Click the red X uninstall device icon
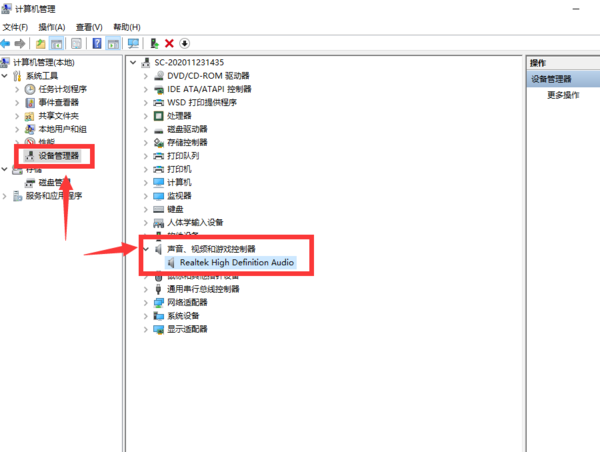 point(169,44)
